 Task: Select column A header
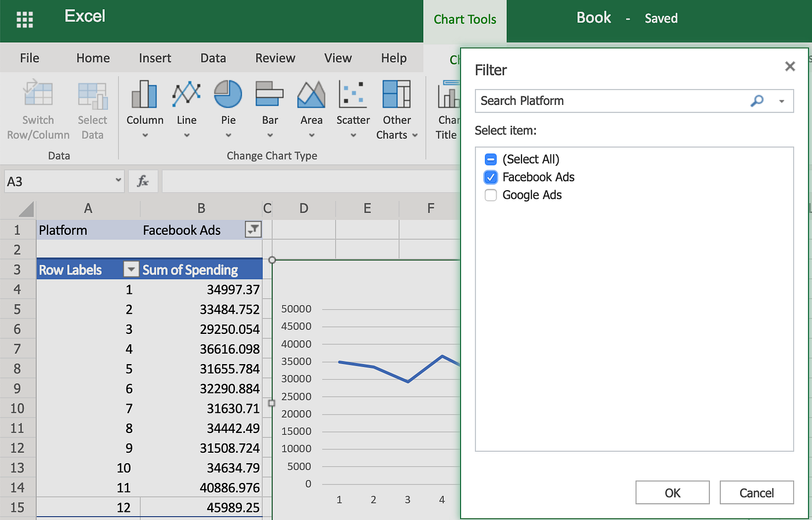tap(88, 209)
